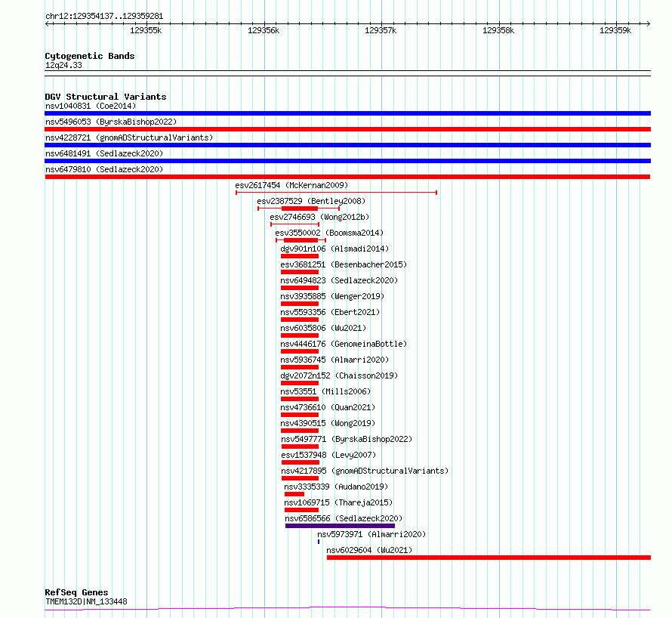Select the purple bar under nsv6586566
Viewport: 672px width, 618px height.
[x=341, y=526]
